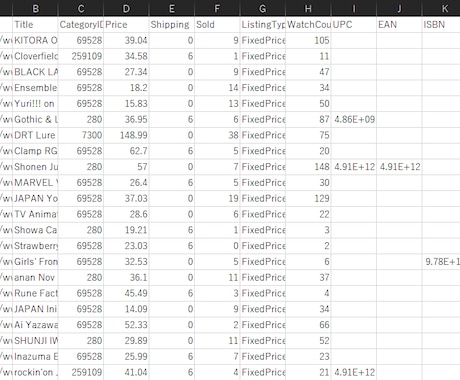Select the 'JAPAN Yo' title cell
This screenshot has height=380, width=460.
[35, 199]
